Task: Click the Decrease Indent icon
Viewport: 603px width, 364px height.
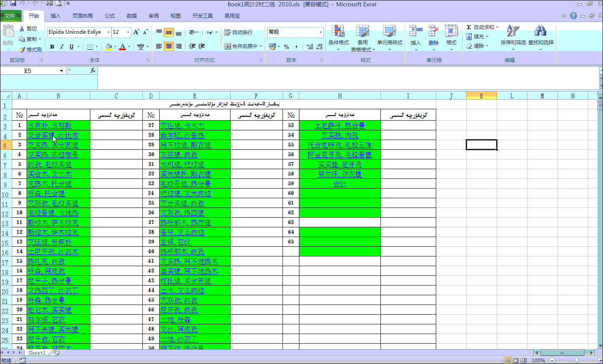Action: click(x=193, y=46)
